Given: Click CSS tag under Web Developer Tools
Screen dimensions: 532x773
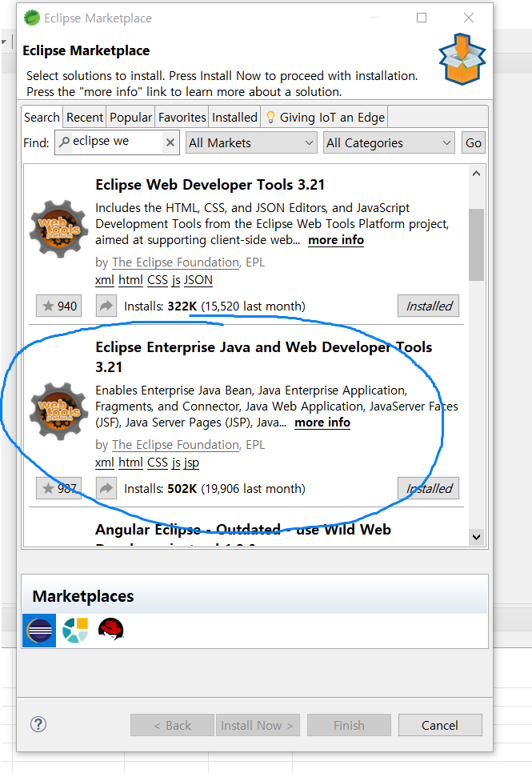Looking at the screenshot, I should point(158,280).
